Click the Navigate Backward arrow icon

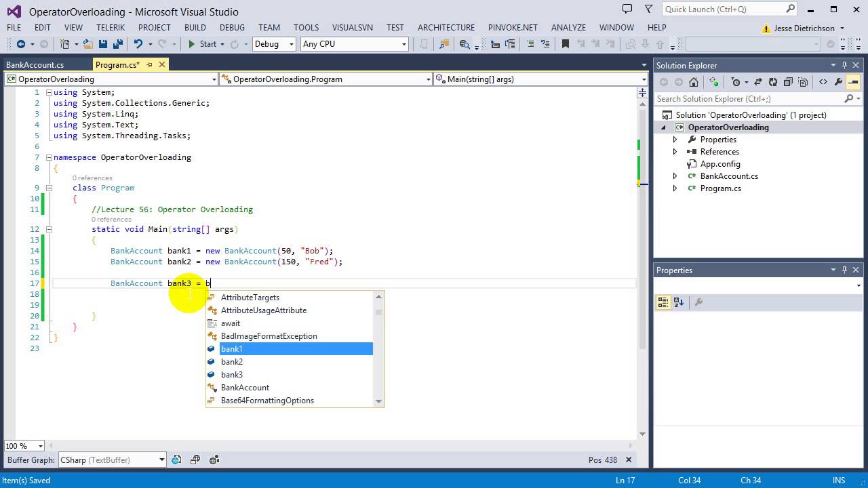(x=20, y=44)
